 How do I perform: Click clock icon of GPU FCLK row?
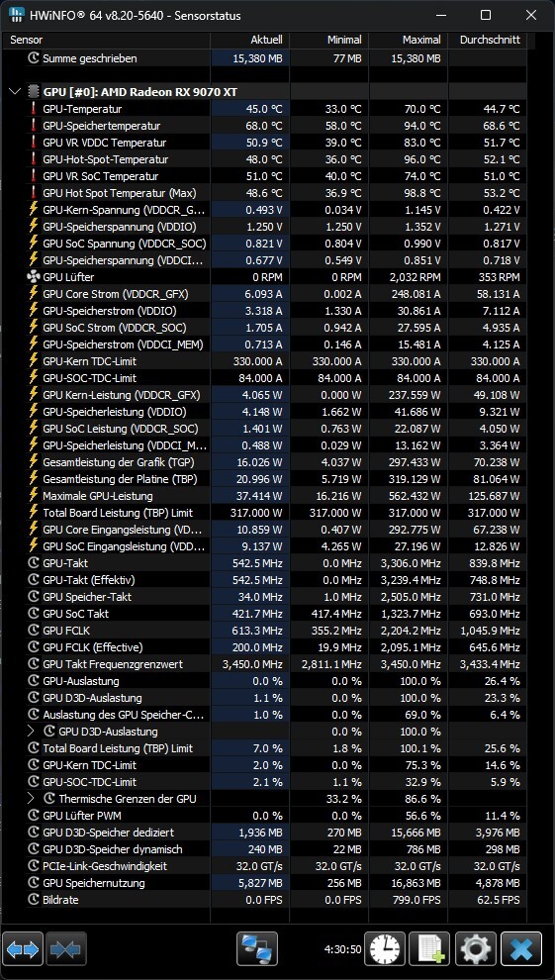(34, 631)
